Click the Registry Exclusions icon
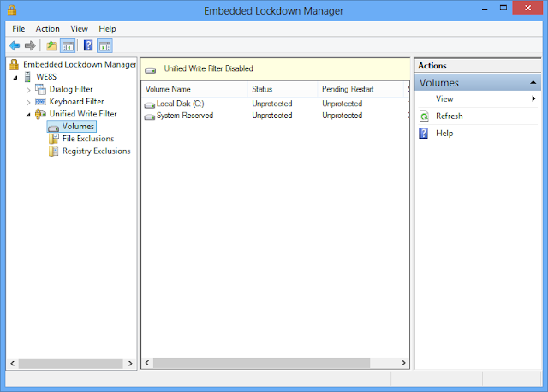The height and width of the screenshot is (392, 548). 53,151
